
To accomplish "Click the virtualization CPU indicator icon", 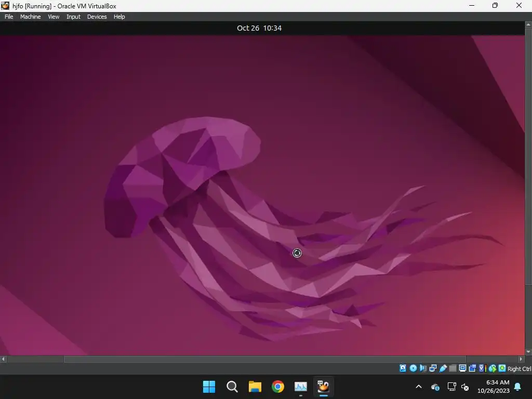I will point(483,368).
